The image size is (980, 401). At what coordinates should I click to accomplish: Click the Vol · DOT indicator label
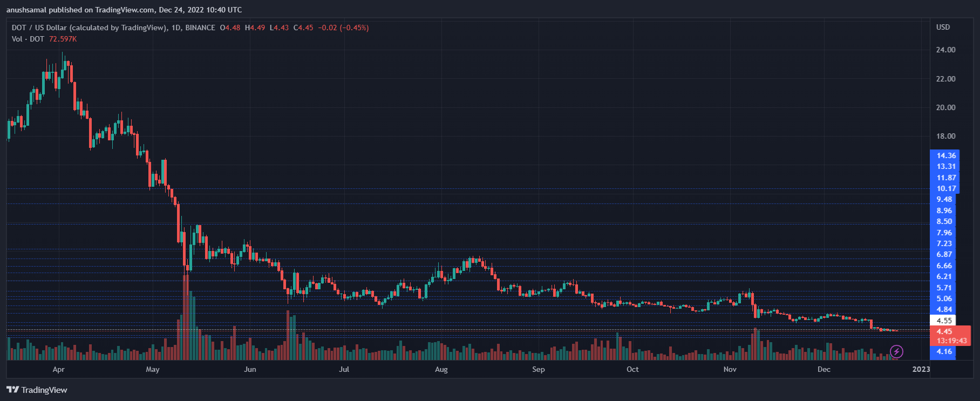[28, 39]
